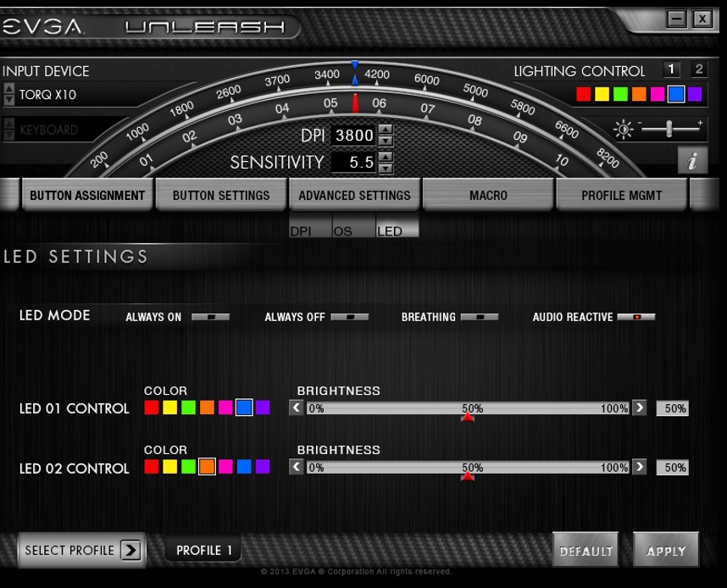Click the LED 02 brightness percentage box

(672, 468)
